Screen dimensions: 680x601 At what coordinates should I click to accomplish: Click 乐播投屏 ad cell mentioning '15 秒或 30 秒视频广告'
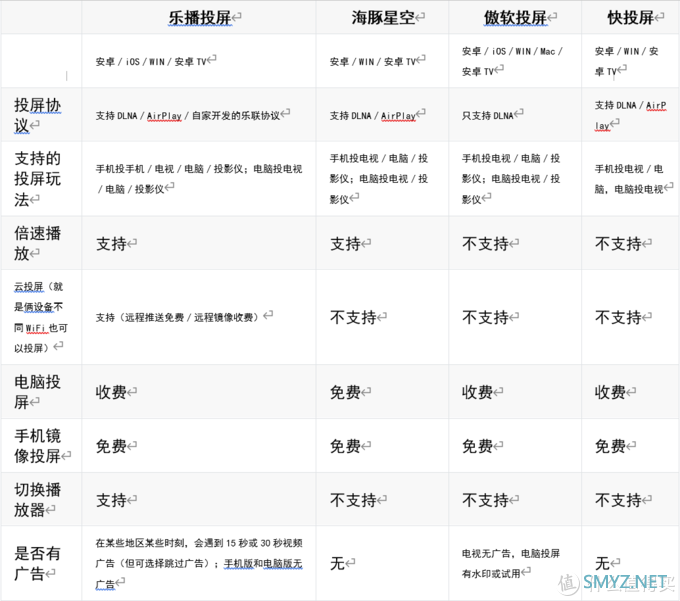click(x=199, y=563)
